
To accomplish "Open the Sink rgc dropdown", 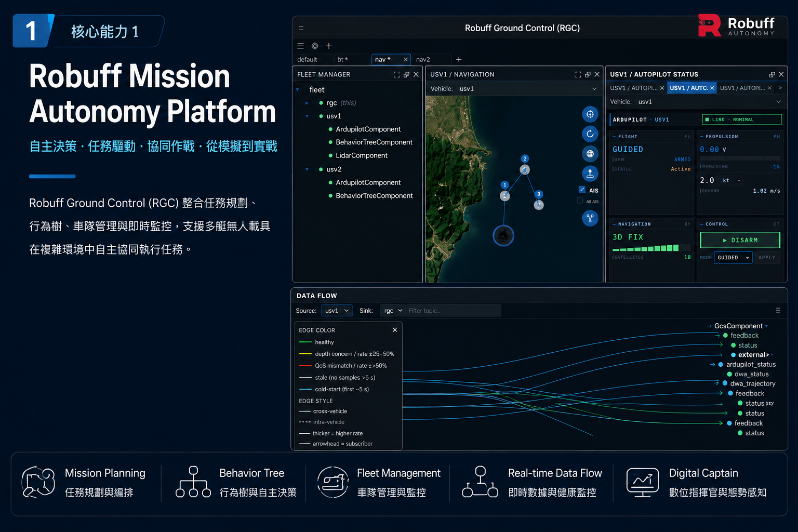I will click(x=393, y=311).
